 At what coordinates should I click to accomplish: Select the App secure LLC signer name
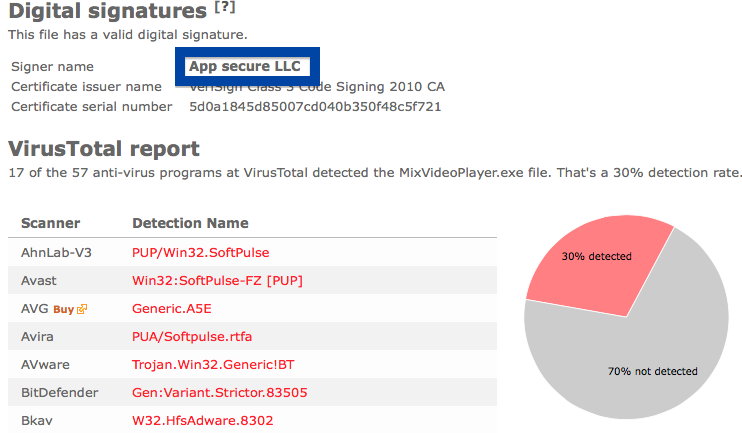245,66
